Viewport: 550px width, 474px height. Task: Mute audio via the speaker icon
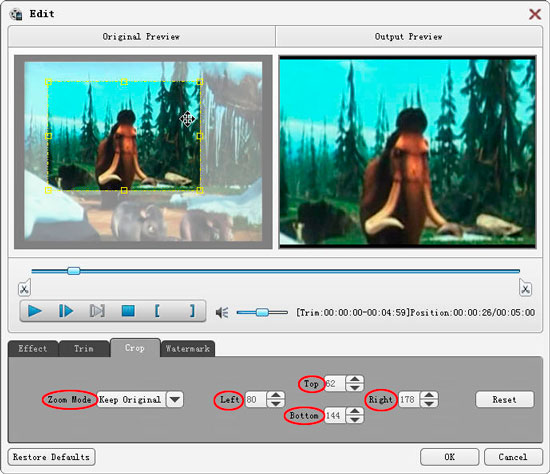coord(222,312)
